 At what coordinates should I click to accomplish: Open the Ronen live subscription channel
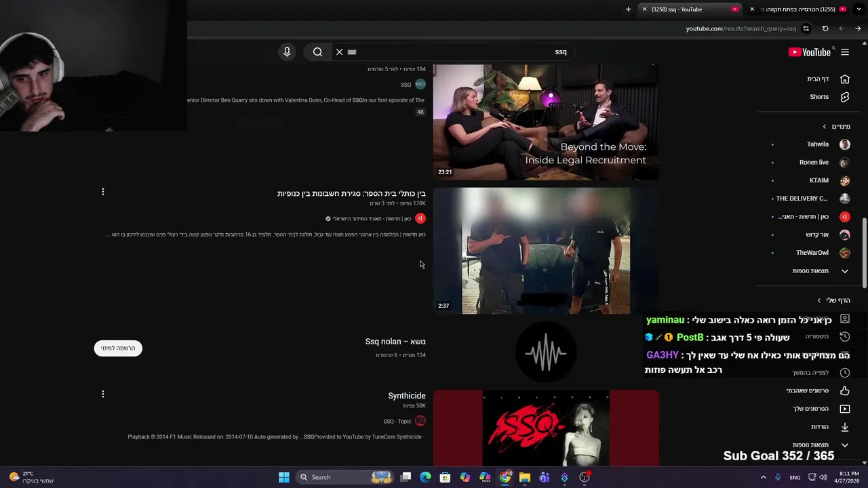click(x=814, y=163)
